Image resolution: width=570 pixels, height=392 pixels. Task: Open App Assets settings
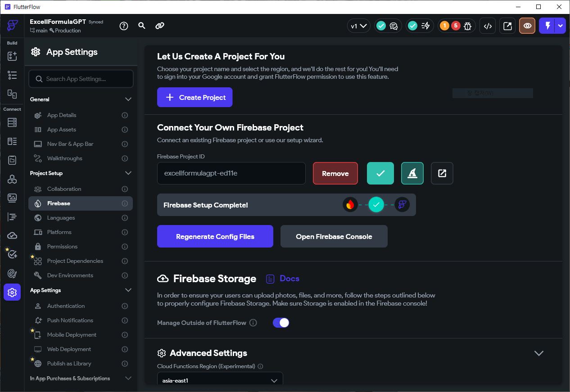81,130
